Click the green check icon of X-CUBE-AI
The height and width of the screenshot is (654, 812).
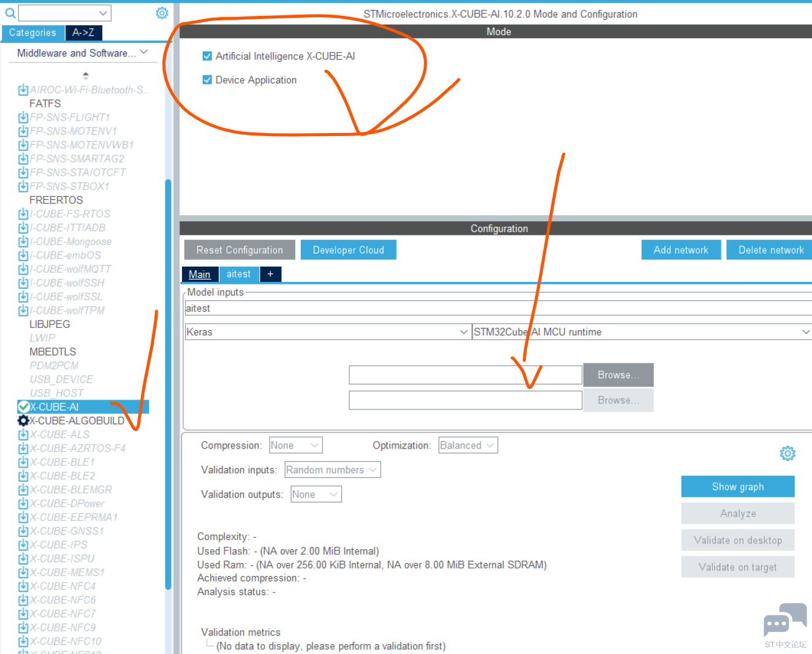click(x=23, y=407)
